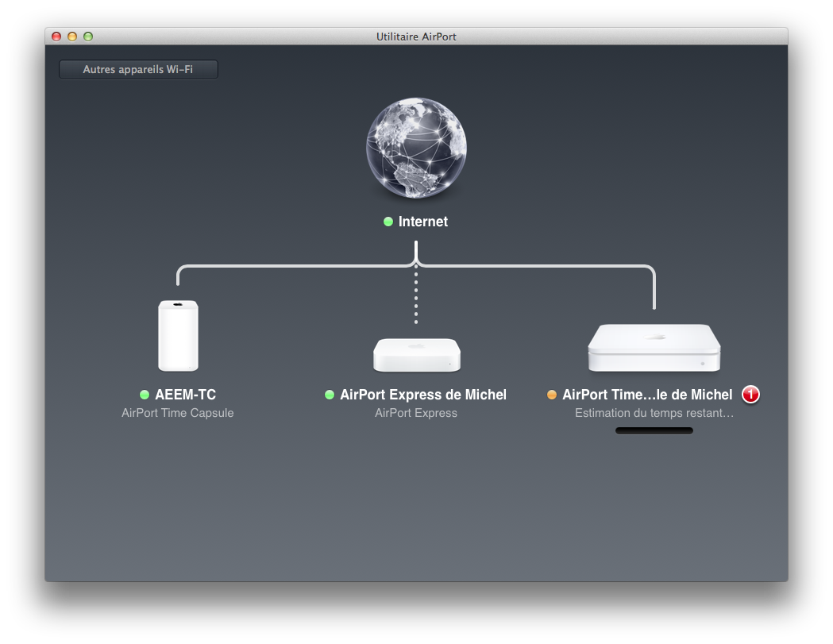
Task: Click the AirPort Express de Michel name
Action: click(423, 395)
